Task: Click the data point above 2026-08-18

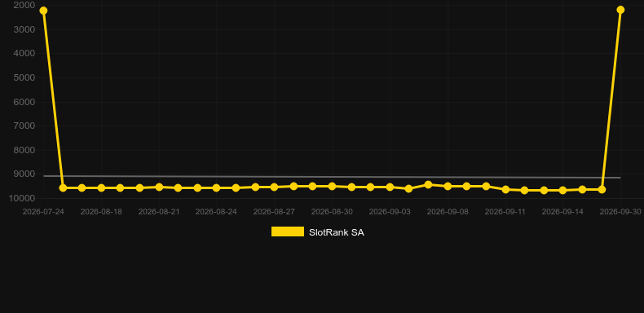Action: pos(101,187)
